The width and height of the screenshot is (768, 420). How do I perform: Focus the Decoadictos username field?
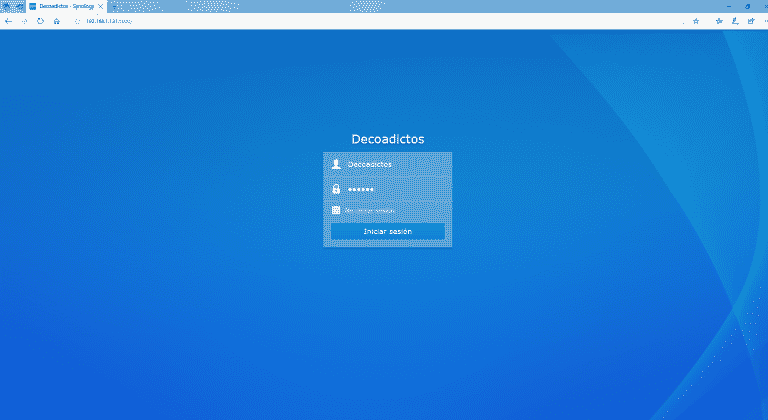click(x=394, y=165)
